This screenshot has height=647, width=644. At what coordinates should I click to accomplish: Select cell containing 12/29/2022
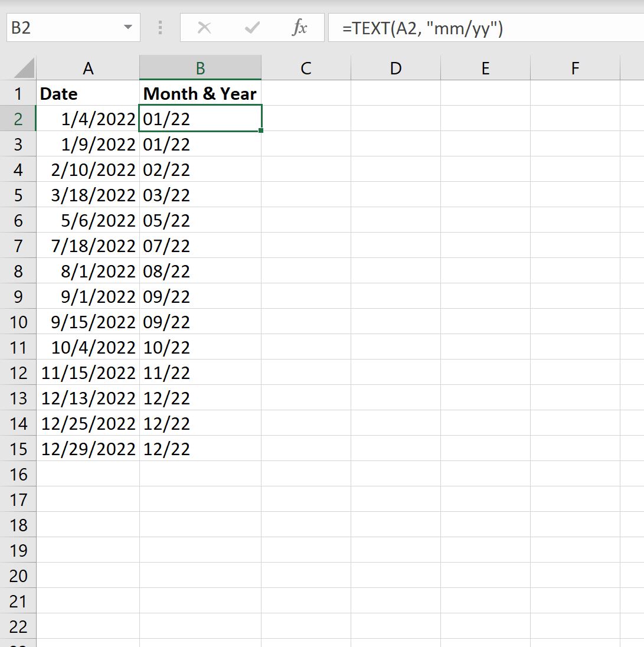[x=88, y=449]
